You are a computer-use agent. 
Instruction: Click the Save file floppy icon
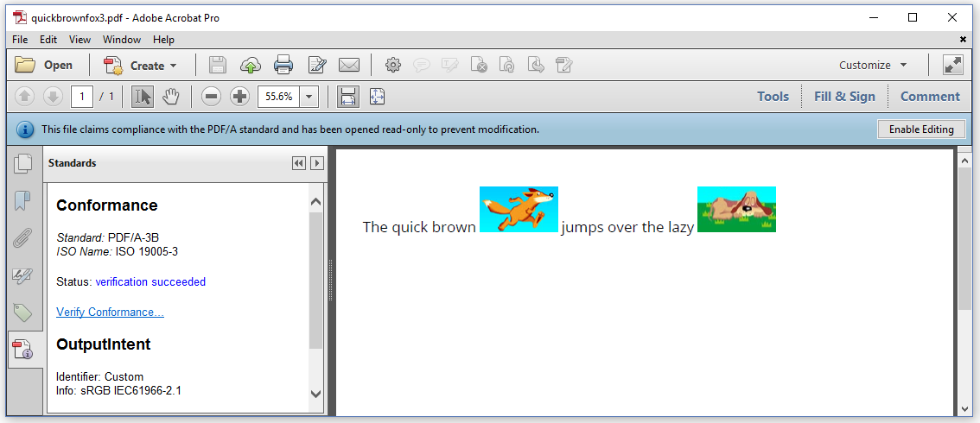coord(218,65)
